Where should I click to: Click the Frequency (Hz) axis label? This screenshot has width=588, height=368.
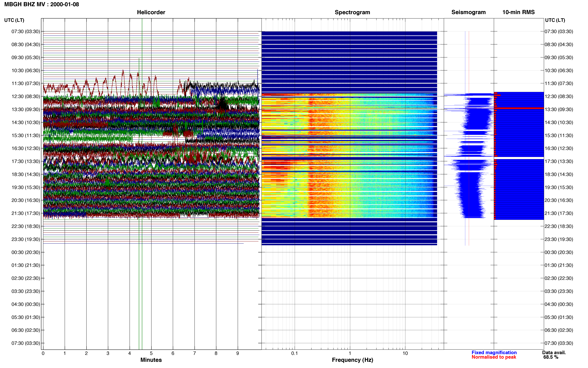click(x=352, y=360)
